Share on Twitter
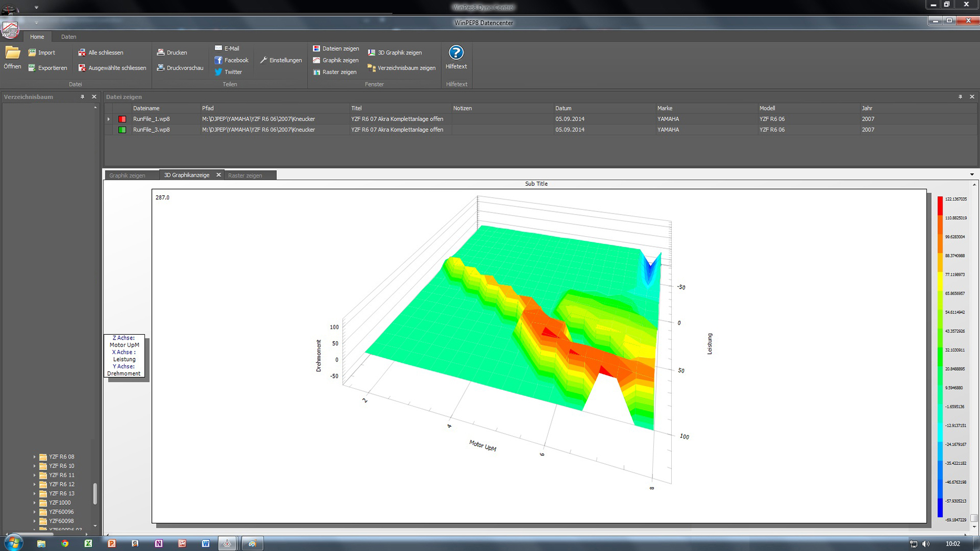980x551 pixels. click(228, 72)
